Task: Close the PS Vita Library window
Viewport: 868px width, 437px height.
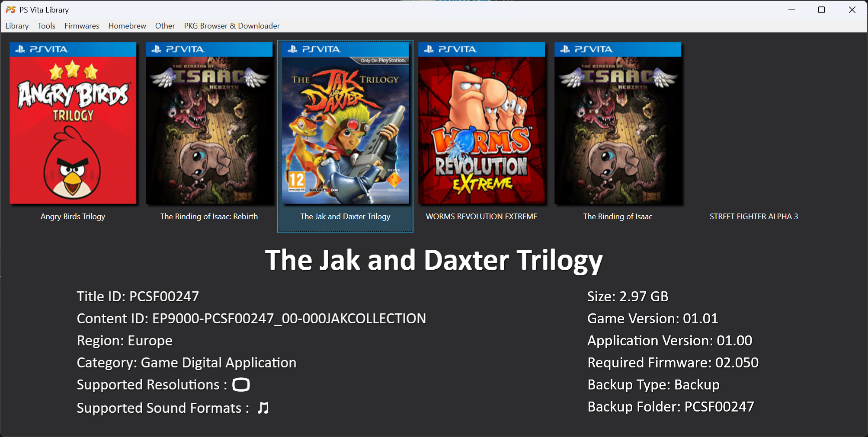Action: 852,10
